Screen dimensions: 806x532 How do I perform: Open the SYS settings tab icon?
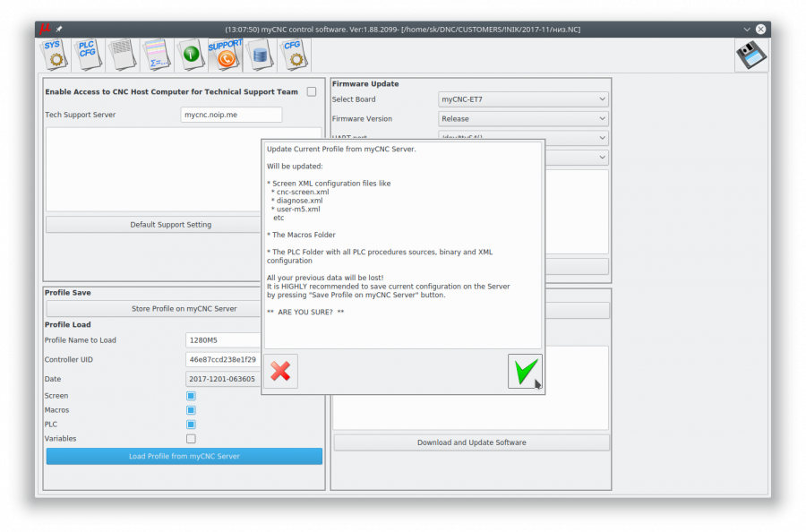point(54,55)
